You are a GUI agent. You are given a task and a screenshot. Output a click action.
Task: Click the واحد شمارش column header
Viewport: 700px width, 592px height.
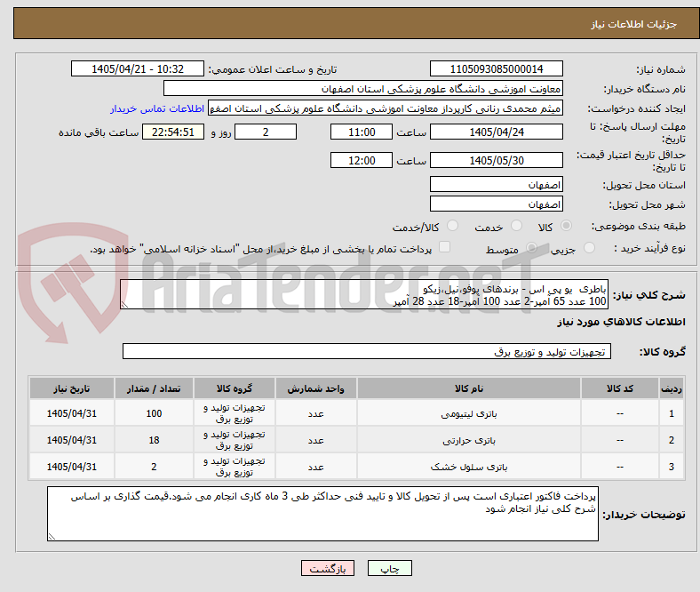pos(315,388)
